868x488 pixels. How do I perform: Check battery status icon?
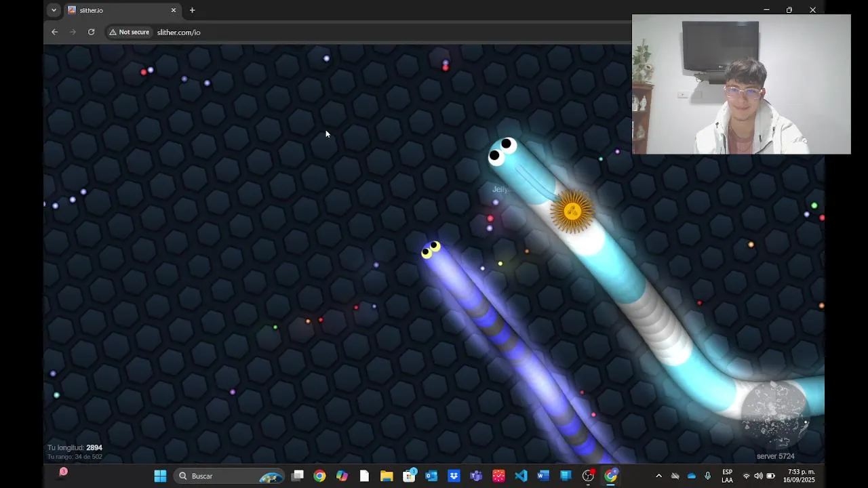point(770,476)
